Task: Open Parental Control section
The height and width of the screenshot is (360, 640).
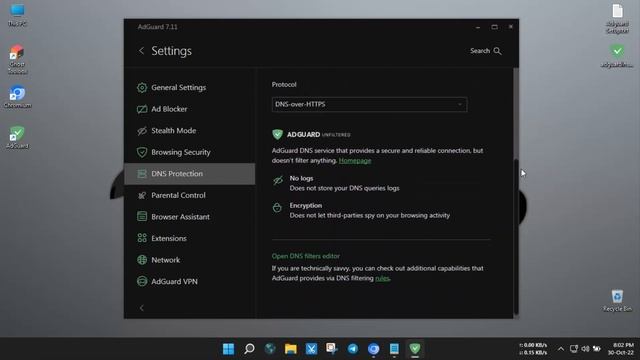Action: [x=190, y=196]
